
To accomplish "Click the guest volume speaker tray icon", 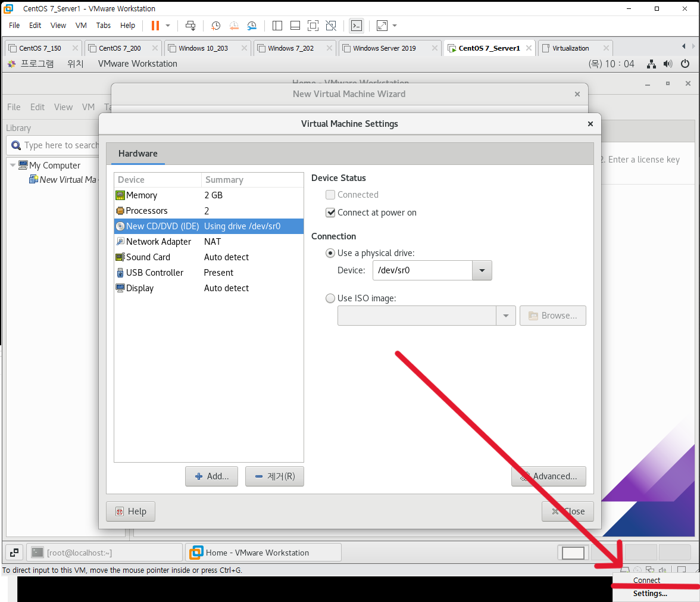I will 668,64.
